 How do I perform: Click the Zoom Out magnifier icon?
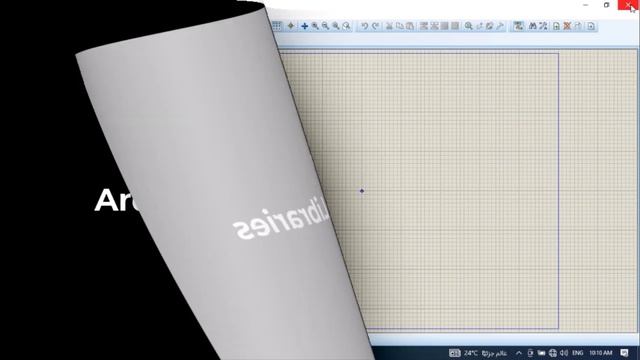[325, 26]
